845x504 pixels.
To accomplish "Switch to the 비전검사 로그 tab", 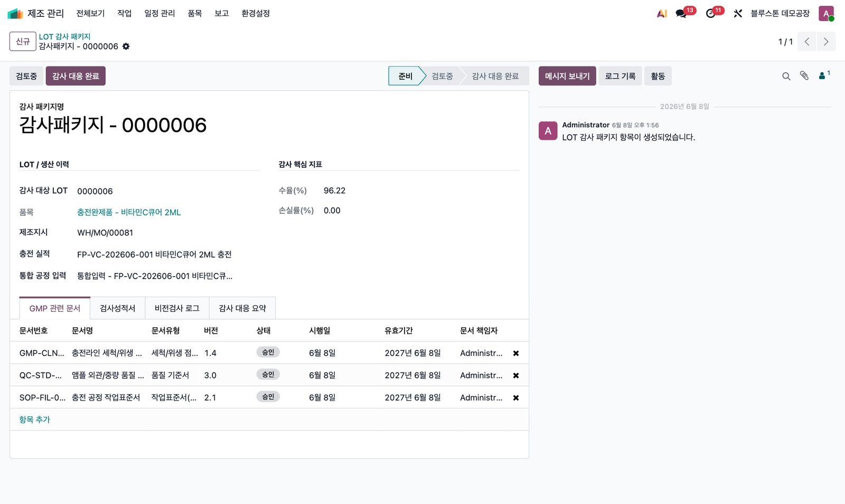I will 177,308.
